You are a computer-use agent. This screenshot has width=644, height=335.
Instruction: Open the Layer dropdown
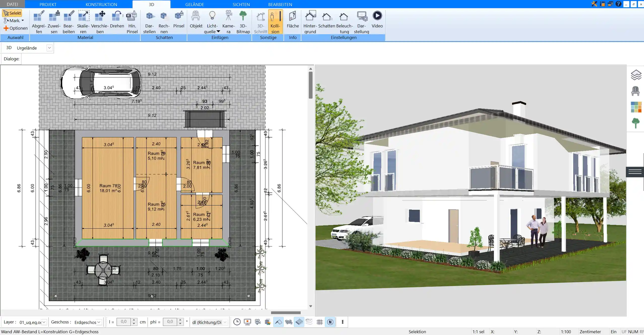44,322
